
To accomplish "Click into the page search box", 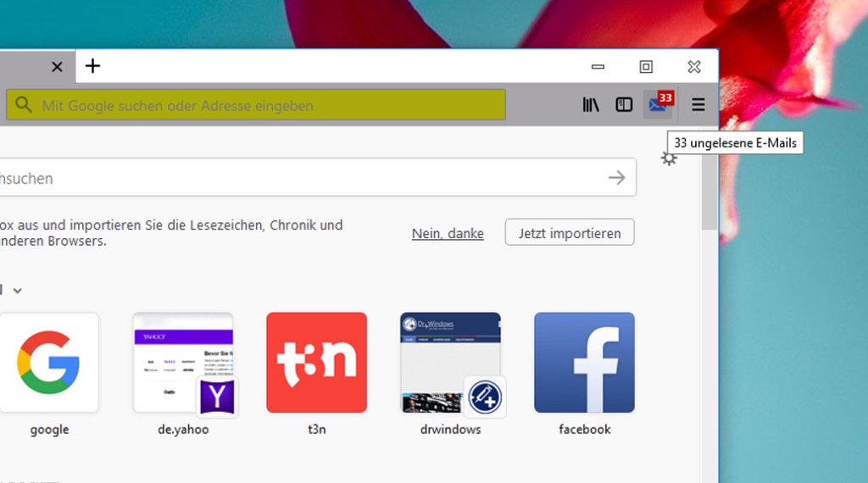I will (x=297, y=178).
